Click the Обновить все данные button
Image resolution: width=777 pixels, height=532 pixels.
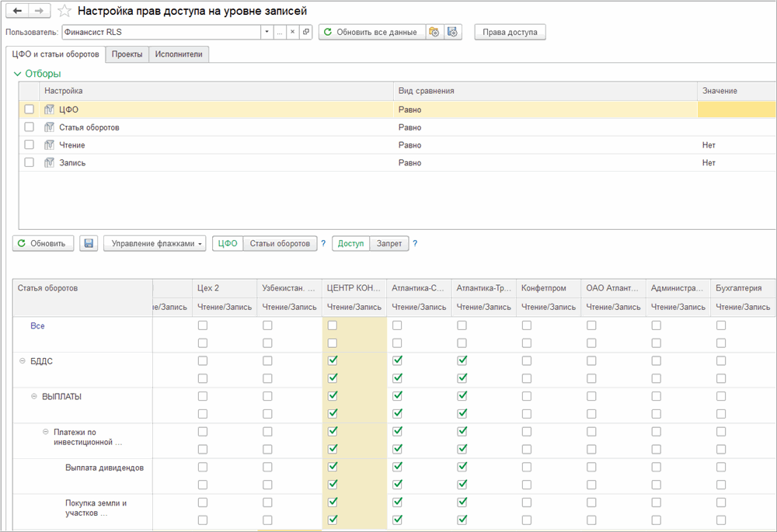point(371,32)
